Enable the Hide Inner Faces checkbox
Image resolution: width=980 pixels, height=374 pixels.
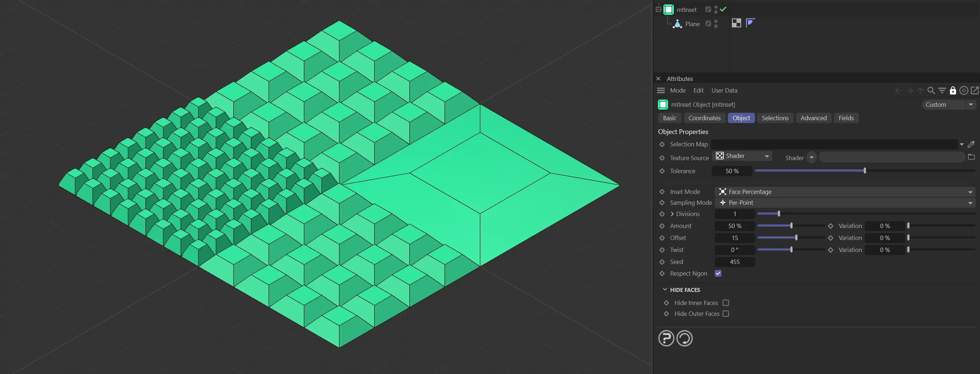(x=725, y=303)
